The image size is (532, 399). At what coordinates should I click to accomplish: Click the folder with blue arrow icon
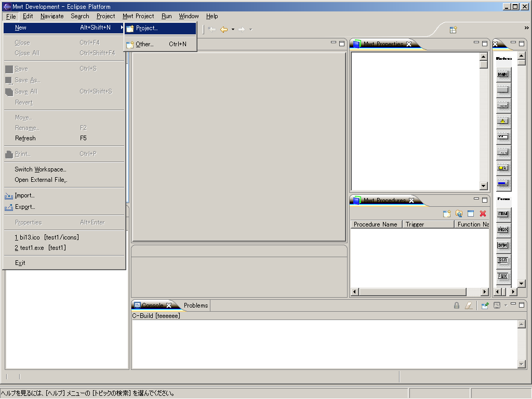click(x=459, y=214)
